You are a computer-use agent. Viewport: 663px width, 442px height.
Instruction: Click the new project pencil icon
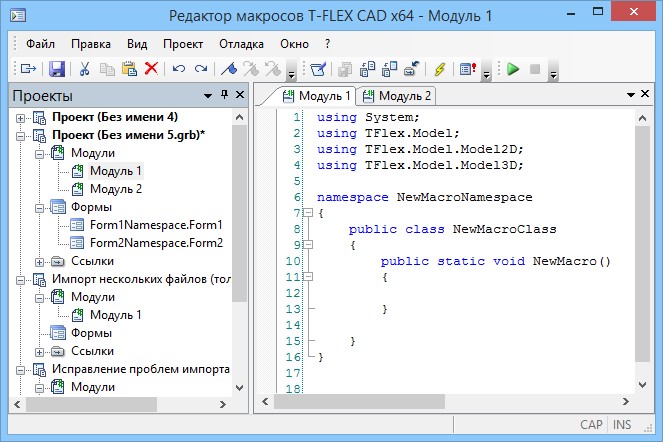click(x=318, y=69)
